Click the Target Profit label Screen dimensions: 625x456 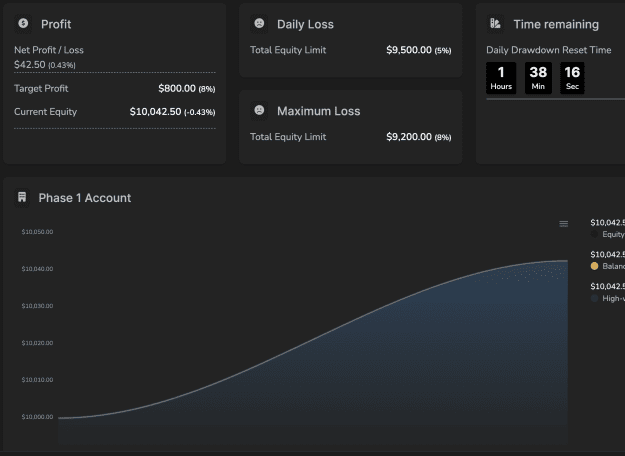click(41, 88)
